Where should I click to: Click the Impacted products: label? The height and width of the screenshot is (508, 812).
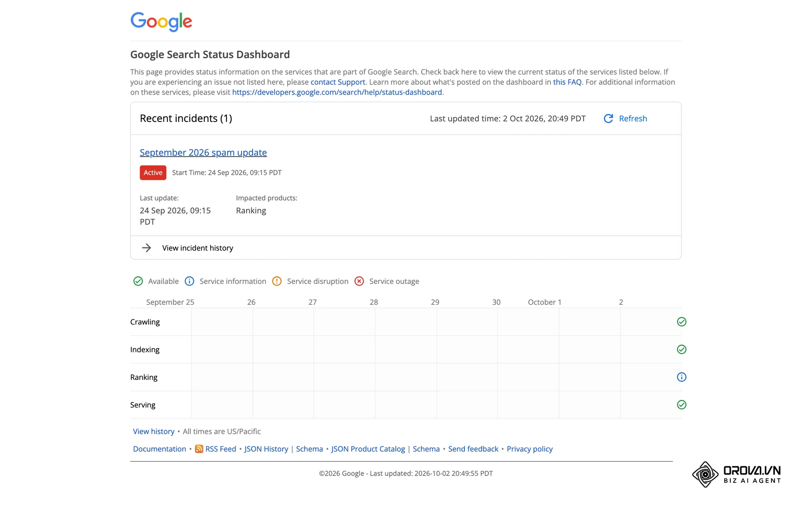(x=266, y=198)
